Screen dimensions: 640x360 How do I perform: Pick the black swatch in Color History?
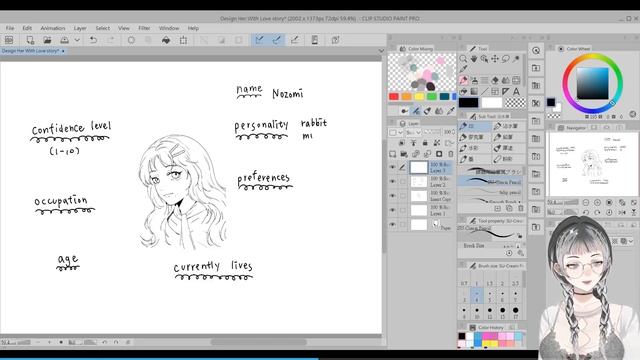click(462, 336)
